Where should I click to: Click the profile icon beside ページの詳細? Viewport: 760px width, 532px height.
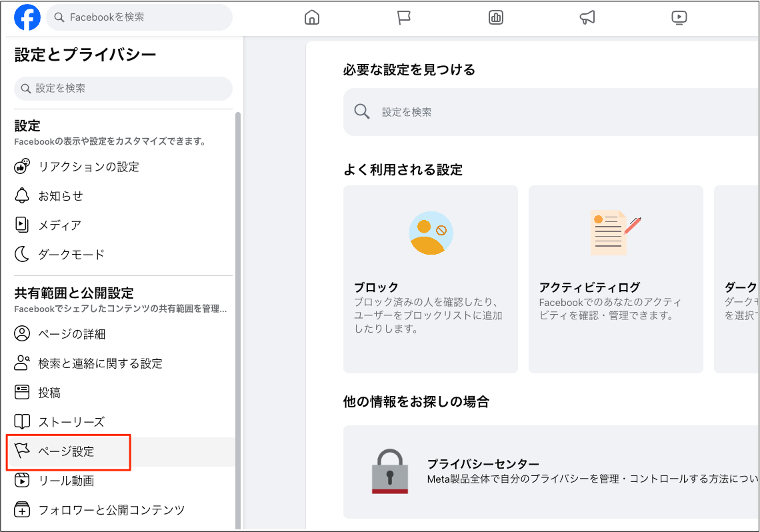pos(22,334)
